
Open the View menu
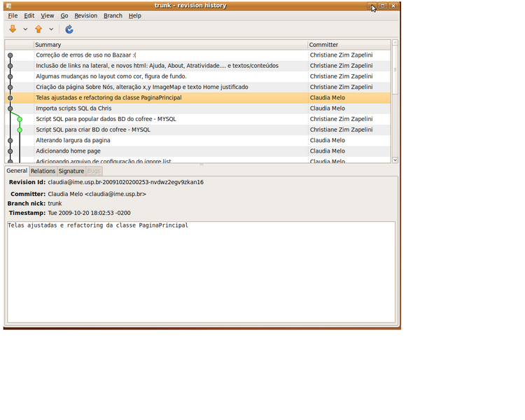pos(47,15)
